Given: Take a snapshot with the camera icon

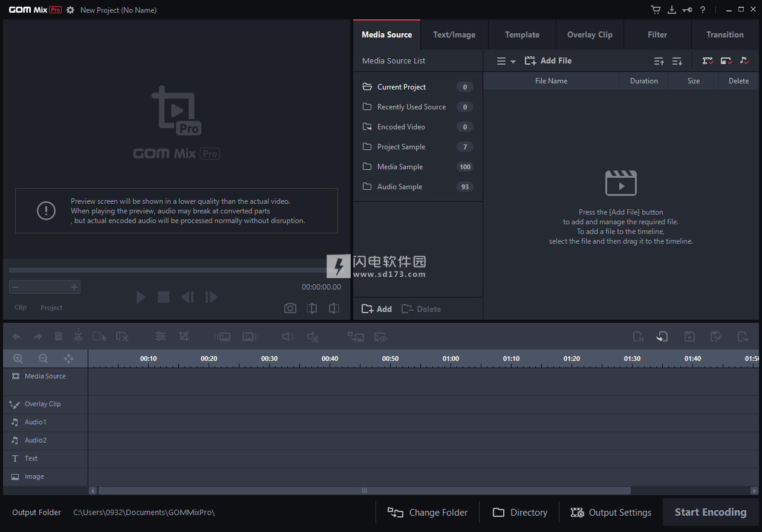Looking at the screenshot, I should point(290,308).
